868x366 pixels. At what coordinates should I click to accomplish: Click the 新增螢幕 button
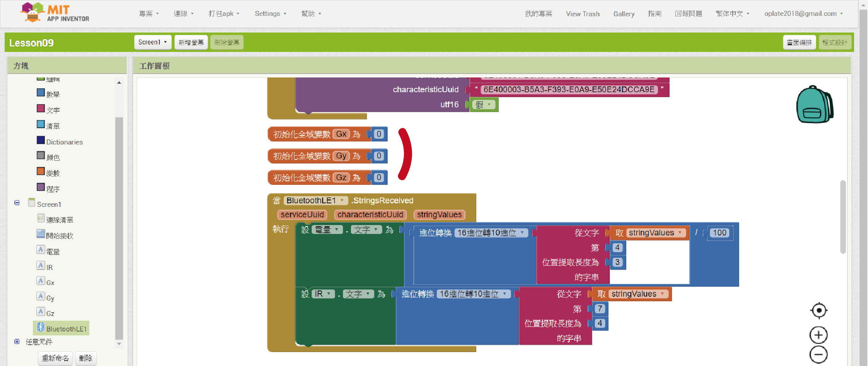191,42
